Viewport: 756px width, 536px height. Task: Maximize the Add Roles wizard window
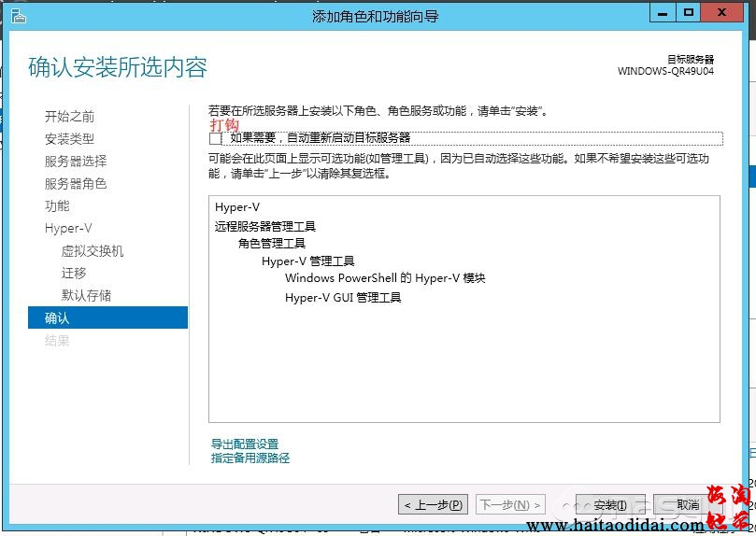point(689,12)
